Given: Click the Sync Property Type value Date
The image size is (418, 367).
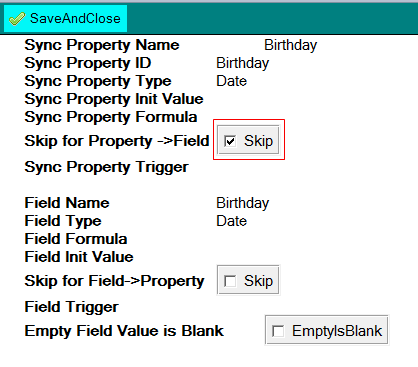Looking at the screenshot, I should pos(232,81).
